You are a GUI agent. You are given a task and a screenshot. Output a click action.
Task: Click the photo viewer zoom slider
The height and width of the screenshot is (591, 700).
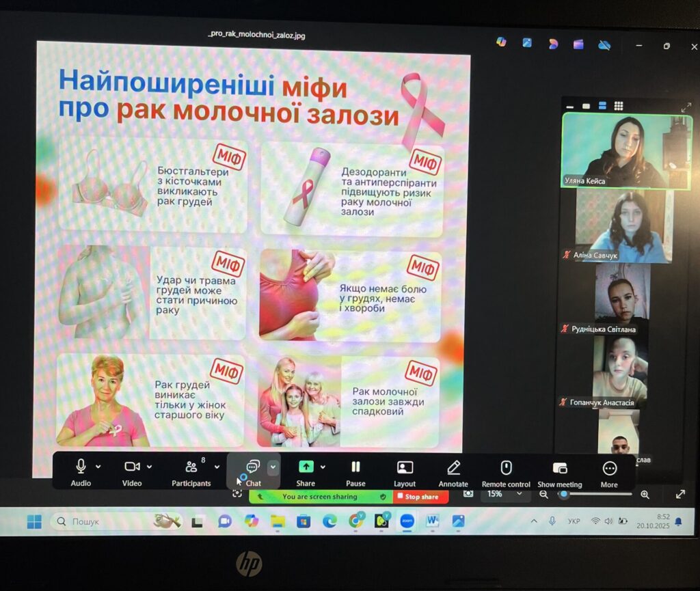coord(593,494)
